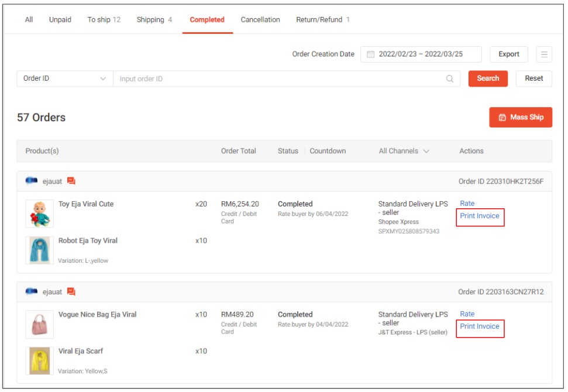This screenshot has height=392, width=568.
Task: Click the calendar icon in Order Creation Date
Action: click(x=371, y=54)
